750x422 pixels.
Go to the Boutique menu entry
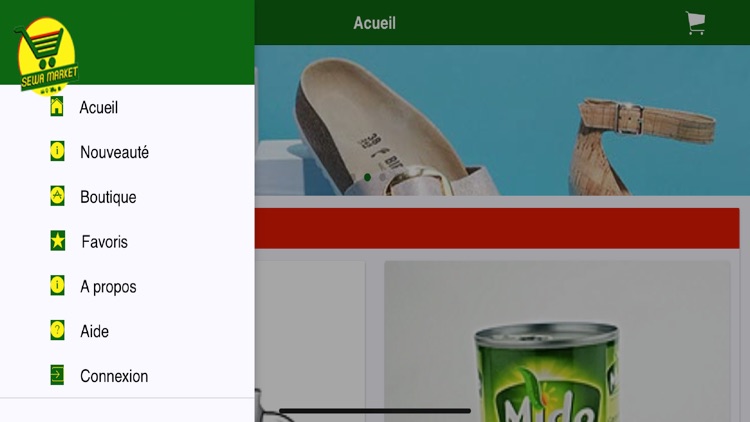click(127, 197)
